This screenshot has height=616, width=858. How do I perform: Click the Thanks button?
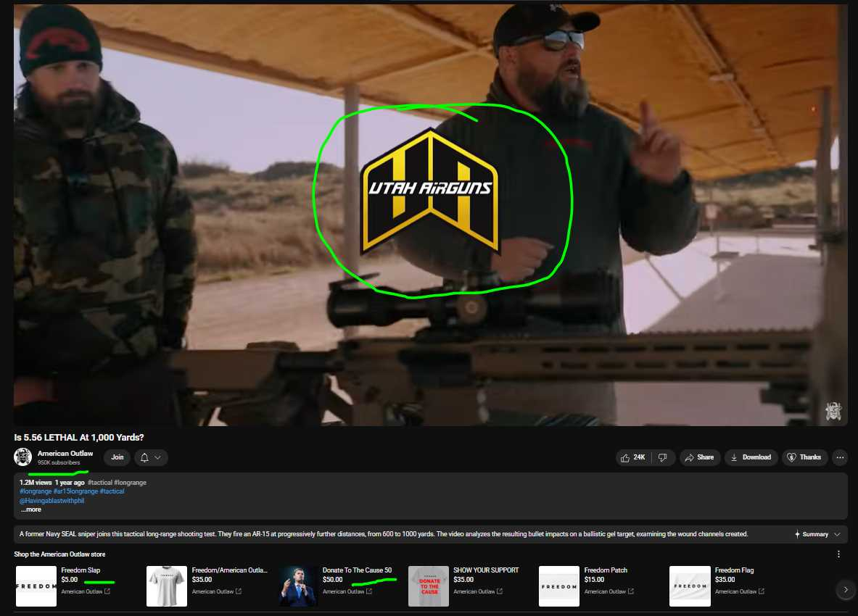[804, 457]
